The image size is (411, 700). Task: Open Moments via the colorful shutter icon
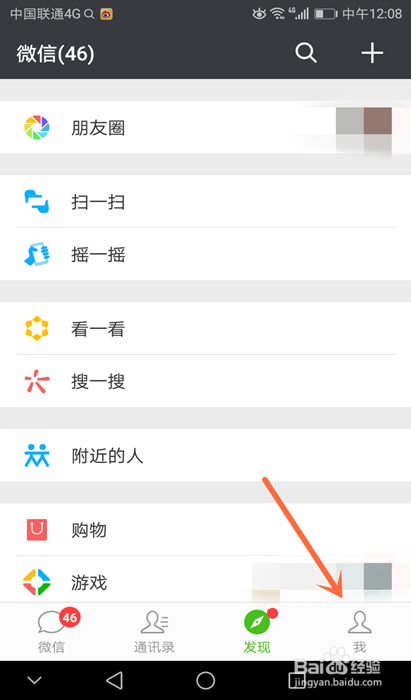[x=37, y=128]
